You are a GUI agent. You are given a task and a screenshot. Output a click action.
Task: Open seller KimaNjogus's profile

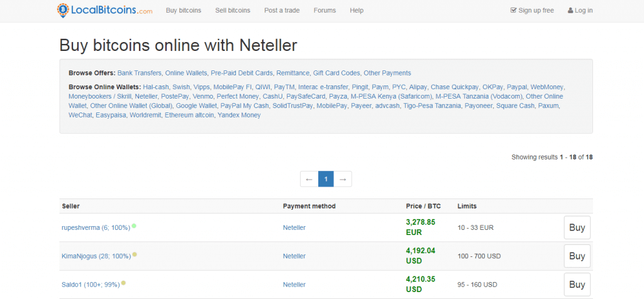(96, 256)
